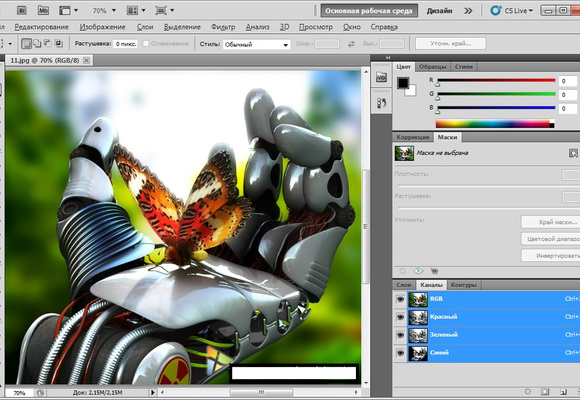Toggle the Сглаживание checkbox
The width and height of the screenshot is (580, 400).
pos(146,44)
